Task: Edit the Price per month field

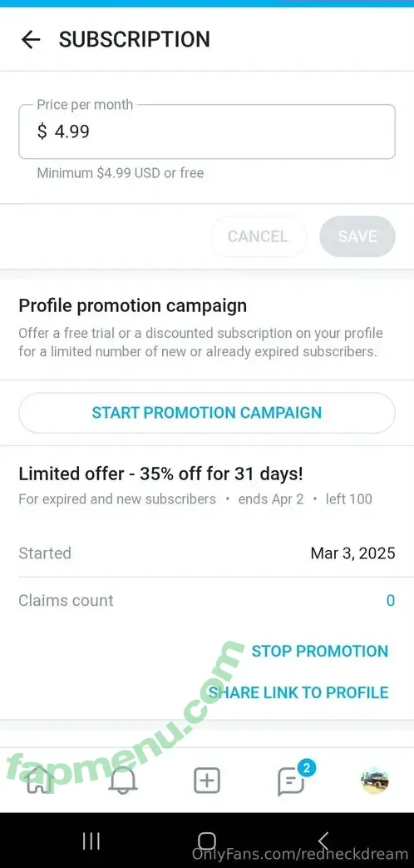Action: click(207, 131)
